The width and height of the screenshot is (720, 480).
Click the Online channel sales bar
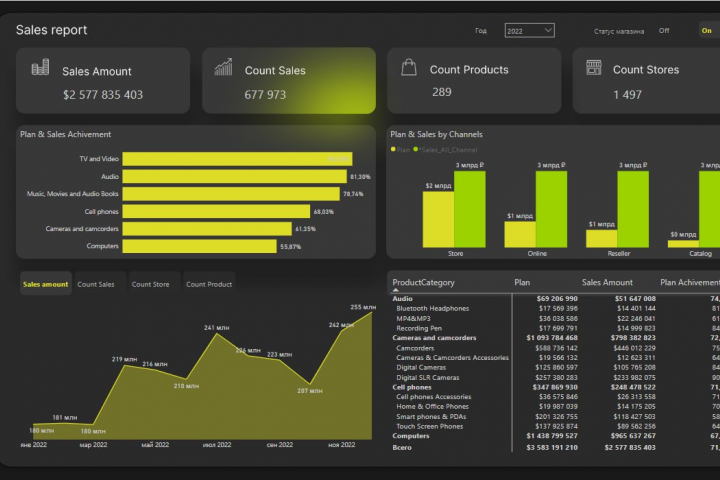pyautogui.click(x=551, y=209)
